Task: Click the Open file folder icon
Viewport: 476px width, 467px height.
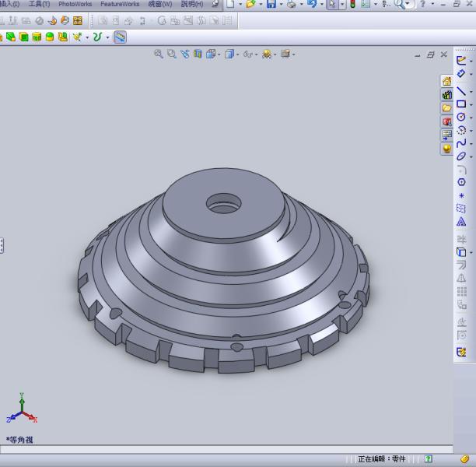Action: coord(250,4)
